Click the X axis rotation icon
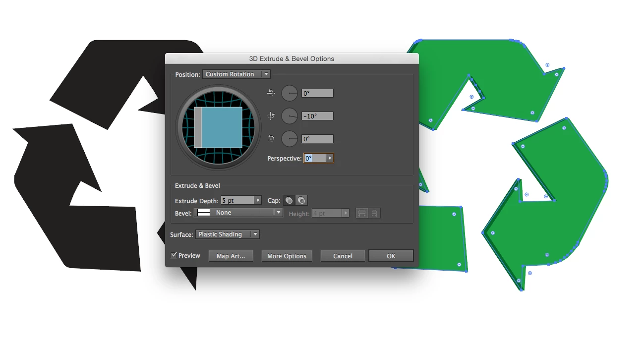This screenshot has height=343, width=644. pos(271,93)
